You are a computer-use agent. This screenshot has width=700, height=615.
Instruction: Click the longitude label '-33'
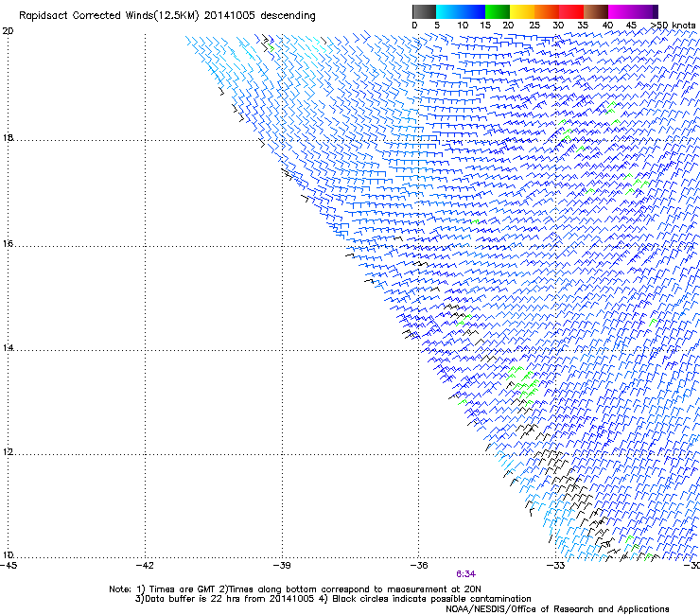[556, 566]
